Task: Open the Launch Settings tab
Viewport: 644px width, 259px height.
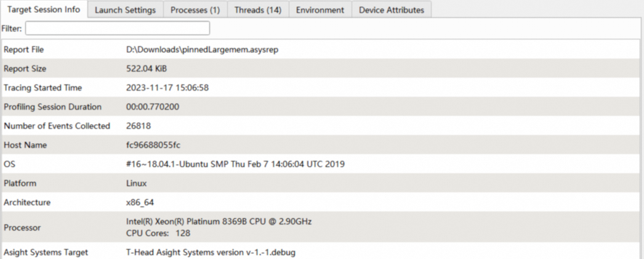Action: (125, 10)
